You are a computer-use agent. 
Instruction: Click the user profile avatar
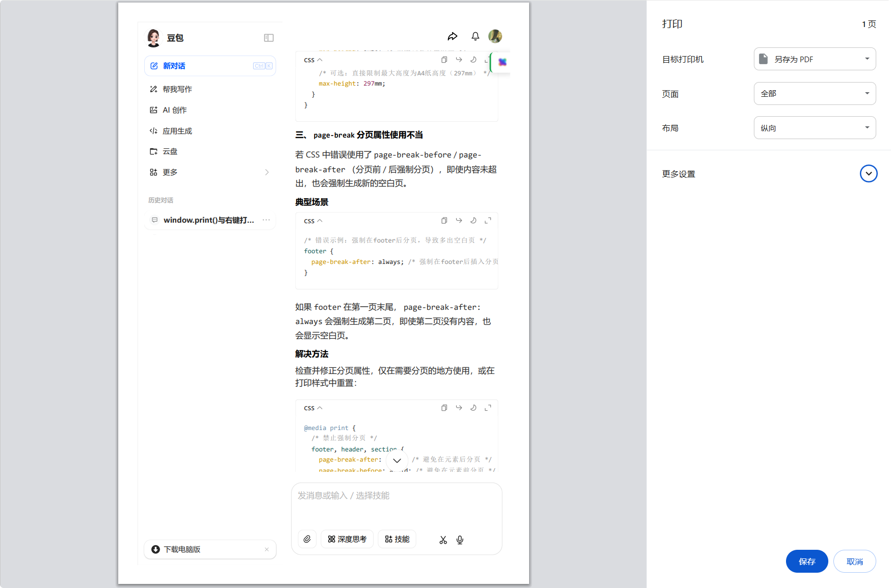coord(495,36)
